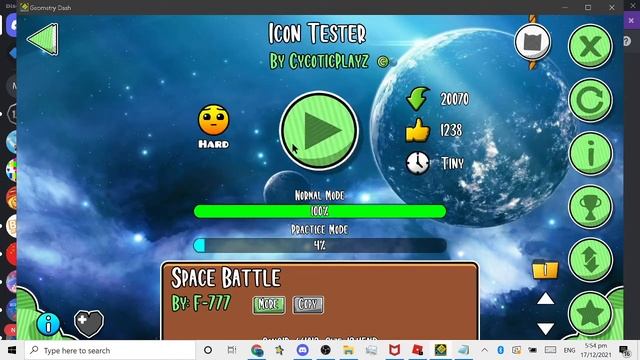Delete the level with X button
The image size is (640, 360).
click(x=590, y=46)
